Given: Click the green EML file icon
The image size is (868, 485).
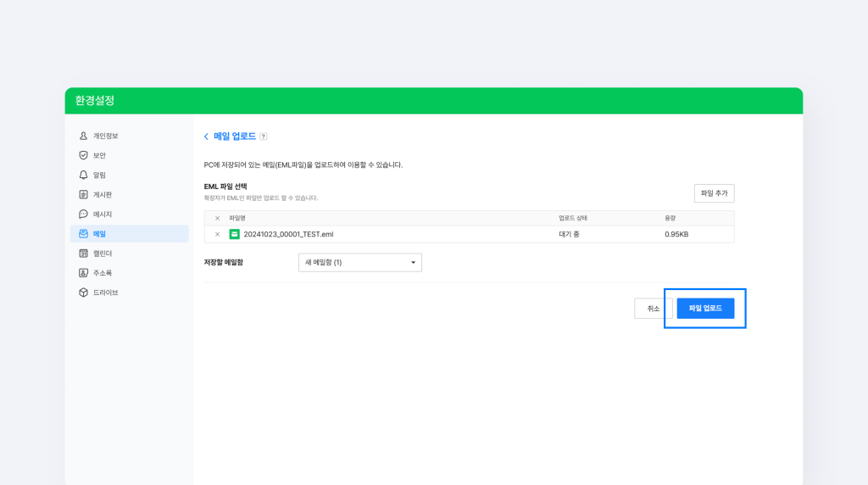Looking at the screenshot, I should pyautogui.click(x=235, y=234).
